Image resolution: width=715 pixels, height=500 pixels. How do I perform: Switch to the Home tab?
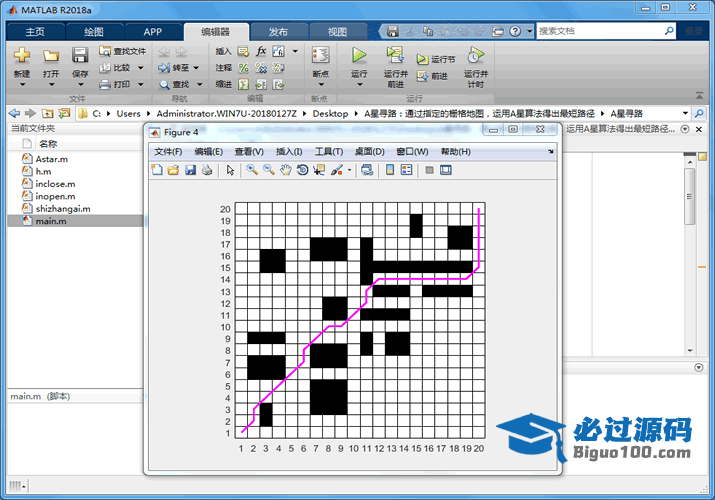pos(35,31)
